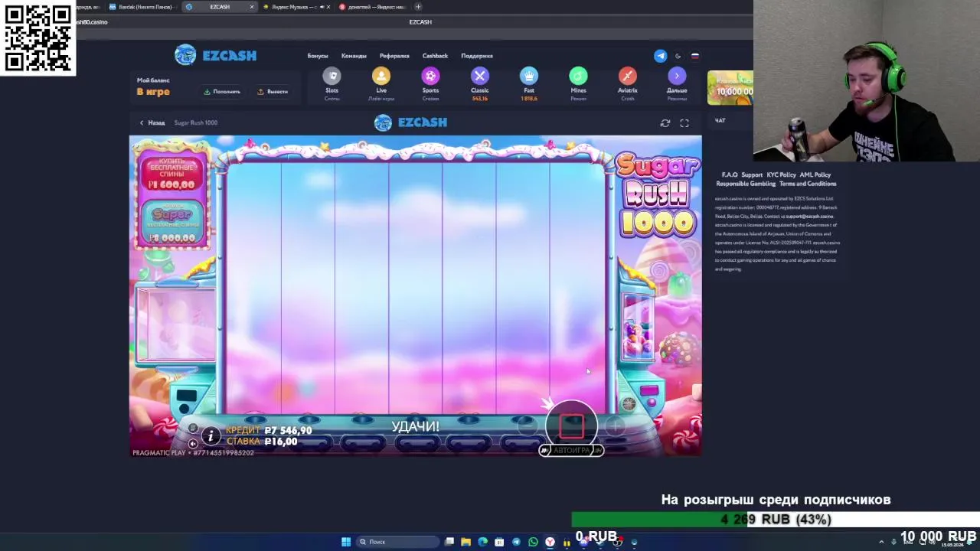
Task: Click the Дальше arrow for more categories
Action: [x=677, y=76]
